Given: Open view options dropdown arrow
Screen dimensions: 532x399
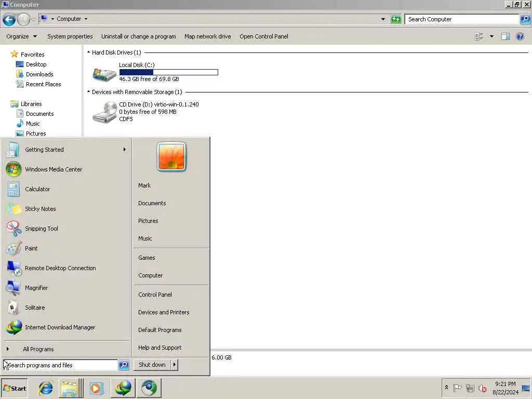Looking at the screenshot, I should 491,36.
